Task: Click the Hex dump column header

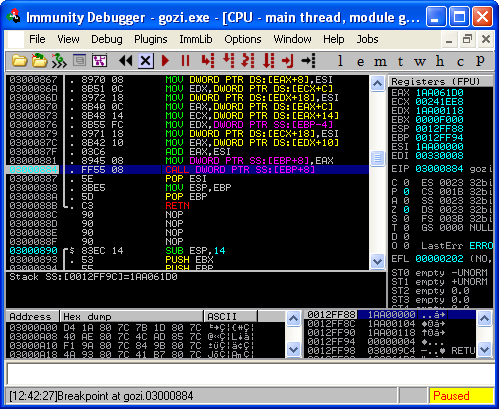Action: click(x=131, y=316)
